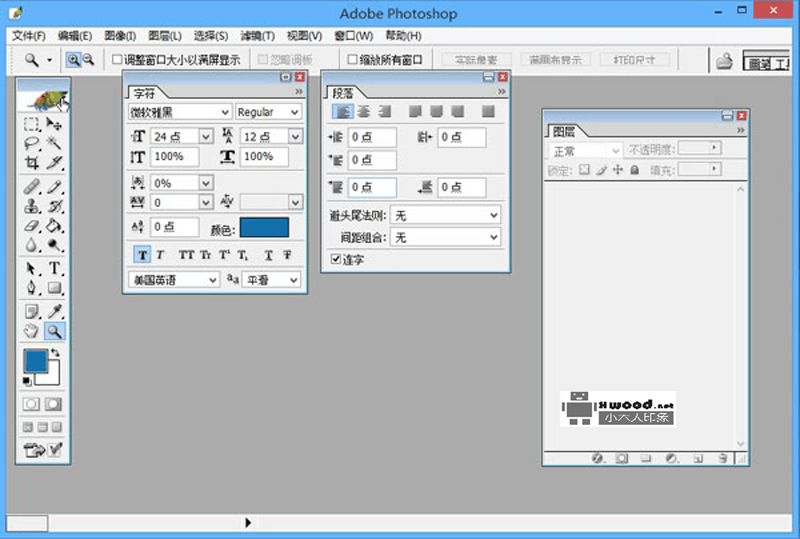
Task: Toggle faux italic in Character panel
Action: point(160,255)
